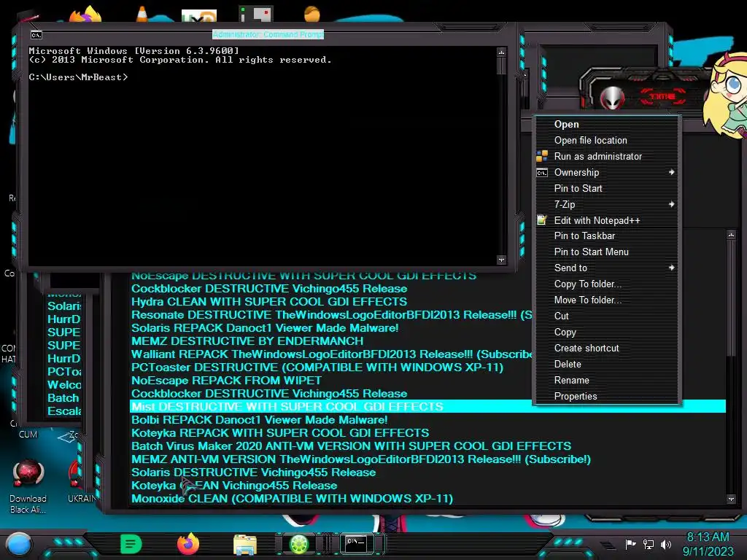Open the Command Prompt window system menu icon
747x560 pixels.
[36, 35]
